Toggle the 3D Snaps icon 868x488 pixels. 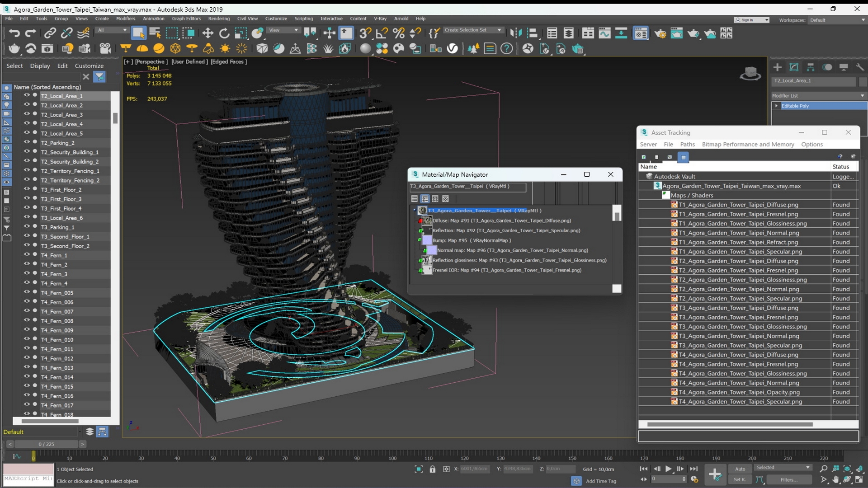(365, 33)
